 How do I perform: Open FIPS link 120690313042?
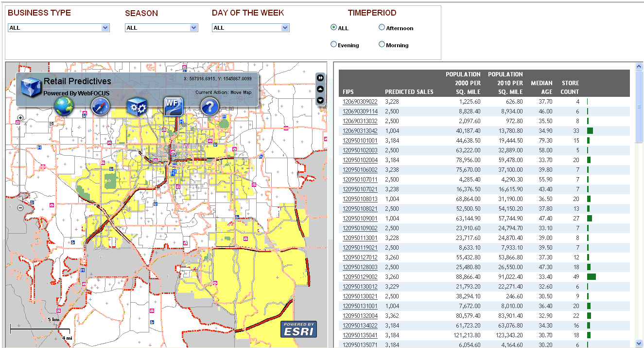(x=360, y=131)
